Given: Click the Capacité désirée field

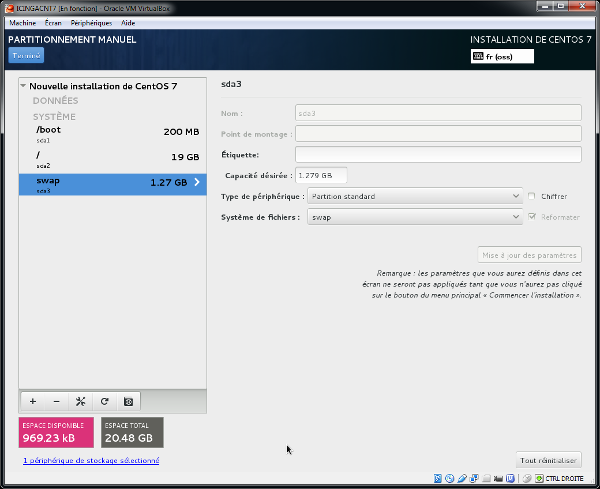Looking at the screenshot, I should pyautogui.click(x=321, y=175).
